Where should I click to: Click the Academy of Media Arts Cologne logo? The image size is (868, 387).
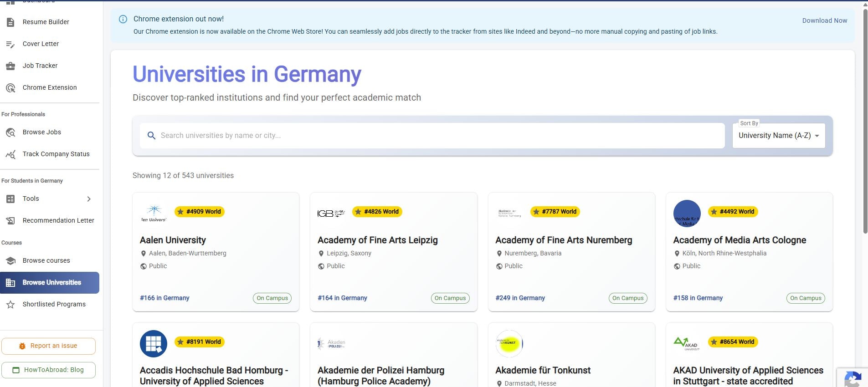(687, 213)
